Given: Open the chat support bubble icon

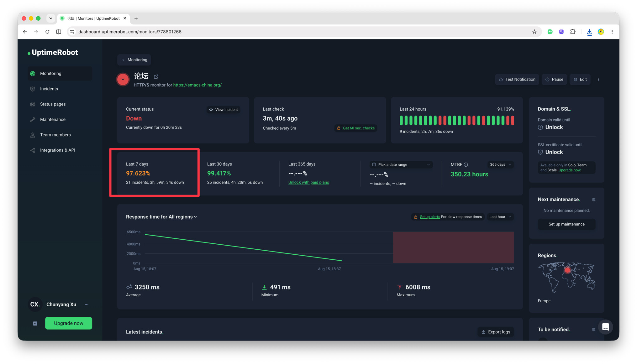Looking at the screenshot, I should (x=606, y=327).
